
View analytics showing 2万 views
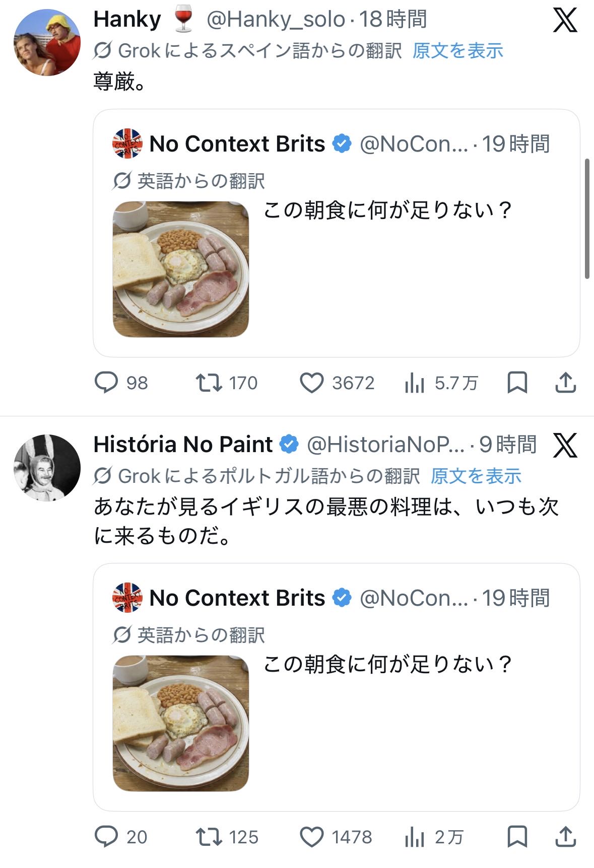pos(415,838)
